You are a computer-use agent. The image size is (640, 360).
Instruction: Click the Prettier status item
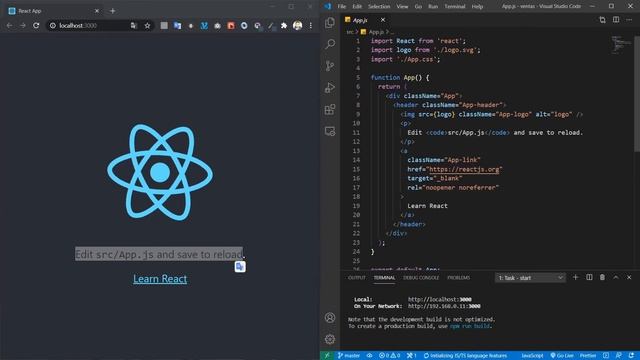tap(588, 356)
